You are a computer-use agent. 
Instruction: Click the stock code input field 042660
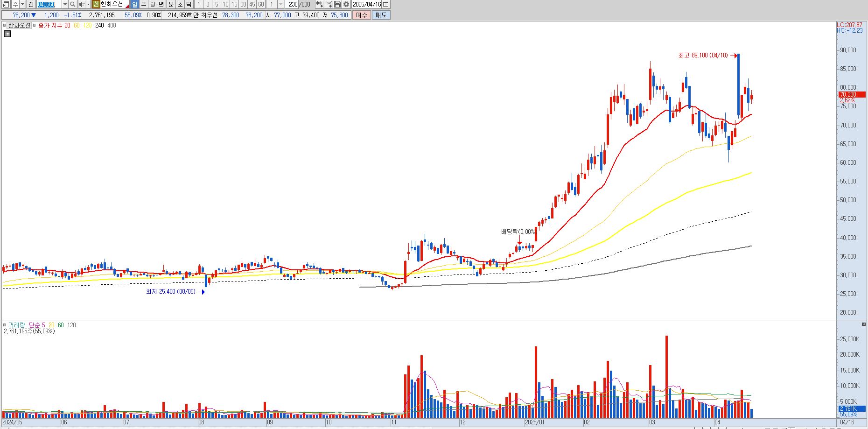coord(49,4)
